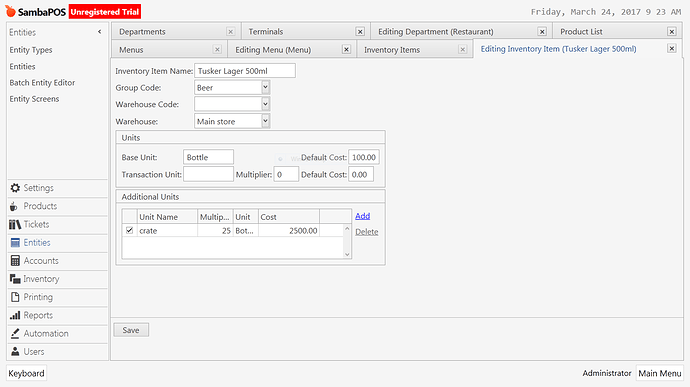This screenshot has height=387, width=690.
Task: Open Reports via its bar chart icon
Action: coord(15,315)
